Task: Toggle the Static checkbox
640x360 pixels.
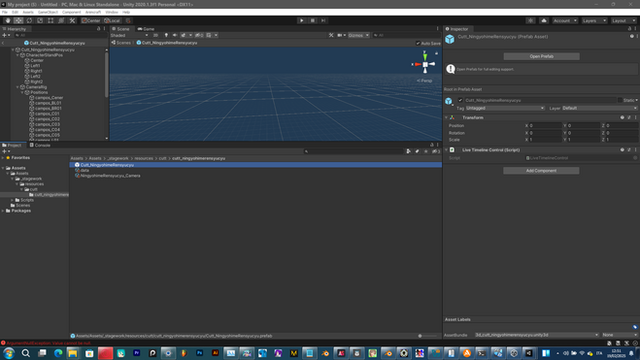Action: [x=620, y=100]
